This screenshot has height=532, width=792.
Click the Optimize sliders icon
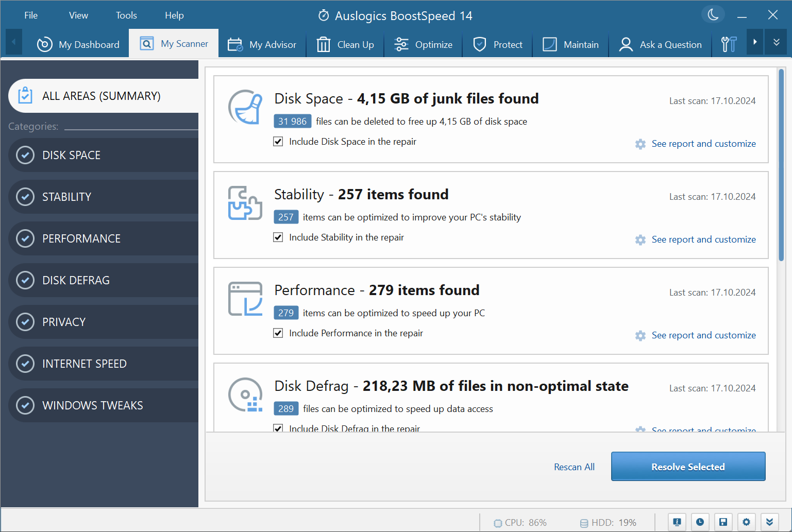coord(400,44)
